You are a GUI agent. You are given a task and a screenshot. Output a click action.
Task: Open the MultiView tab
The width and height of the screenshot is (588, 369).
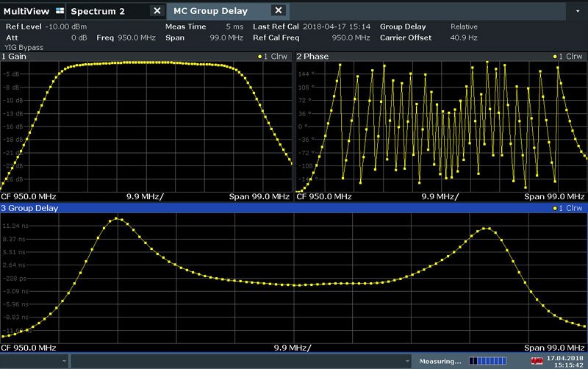point(26,10)
